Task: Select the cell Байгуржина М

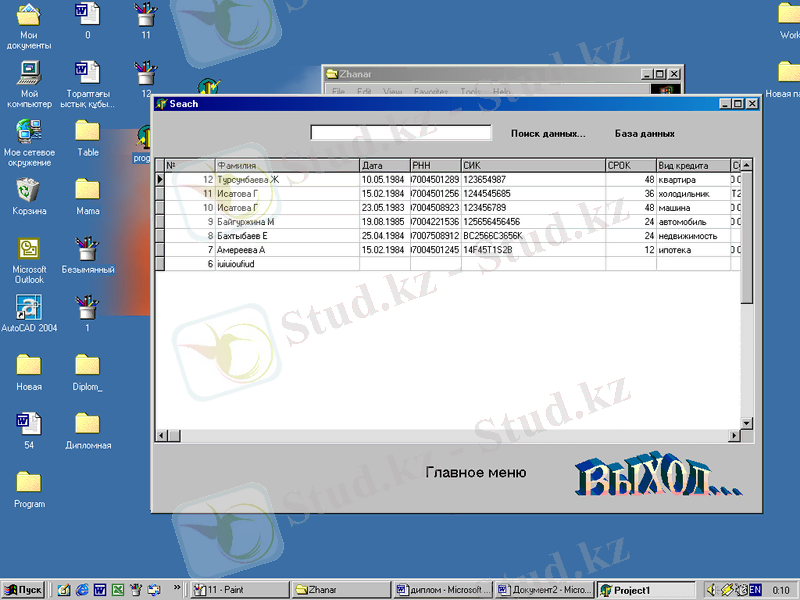Action: 287,221
